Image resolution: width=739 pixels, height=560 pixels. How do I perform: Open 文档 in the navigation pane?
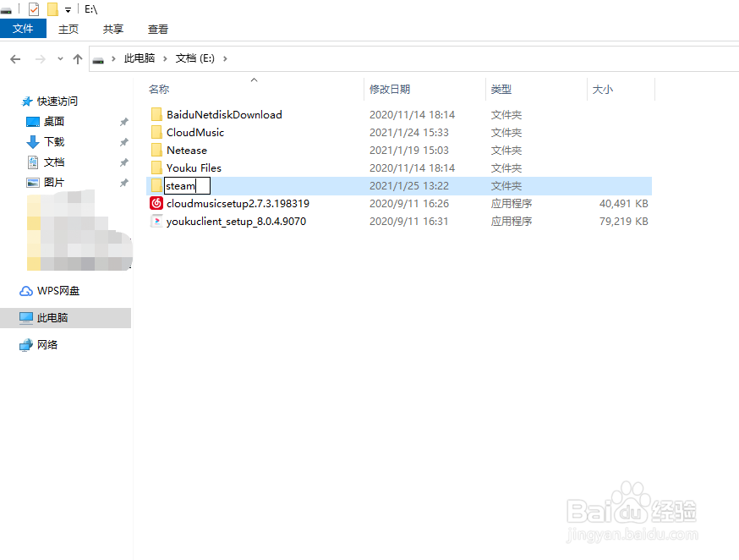pos(54,162)
